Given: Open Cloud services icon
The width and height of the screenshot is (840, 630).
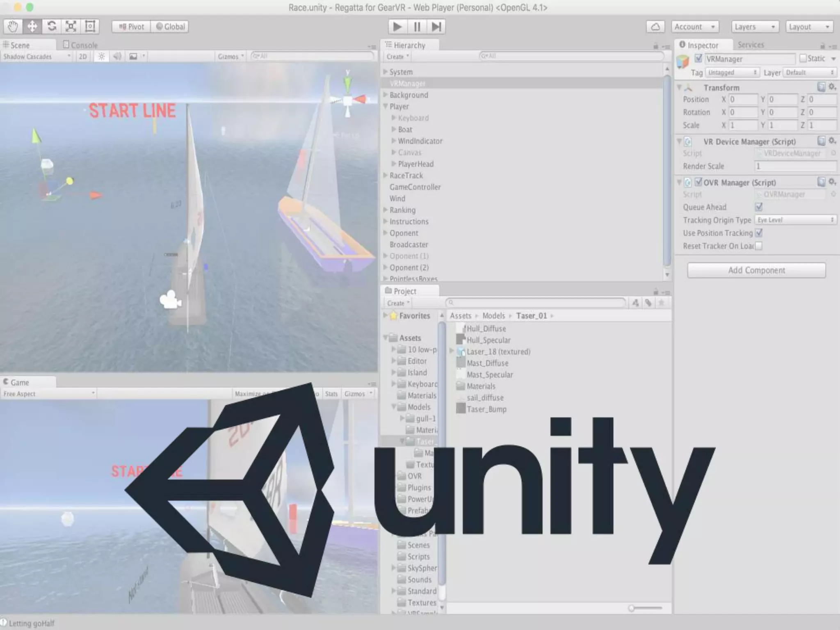Looking at the screenshot, I should pyautogui.click(x=655, y=27).
